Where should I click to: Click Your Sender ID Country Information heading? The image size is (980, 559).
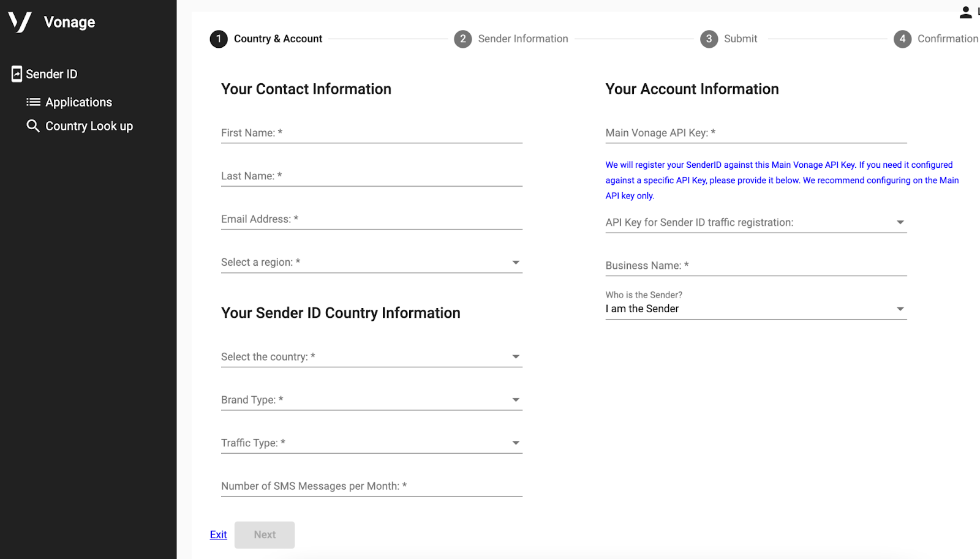pos(341,313)
